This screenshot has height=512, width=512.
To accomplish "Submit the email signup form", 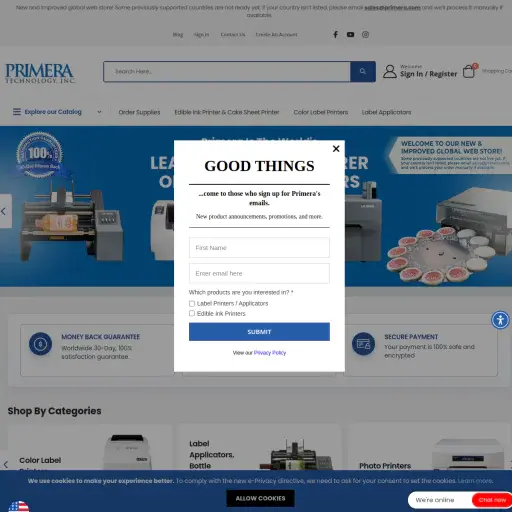I will (x=259, y=332).
